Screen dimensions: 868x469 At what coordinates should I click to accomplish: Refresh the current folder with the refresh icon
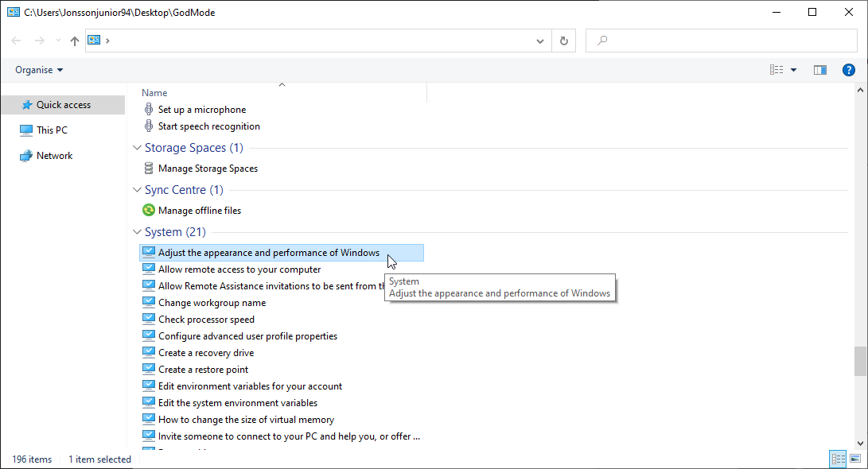tap(563, 40)
